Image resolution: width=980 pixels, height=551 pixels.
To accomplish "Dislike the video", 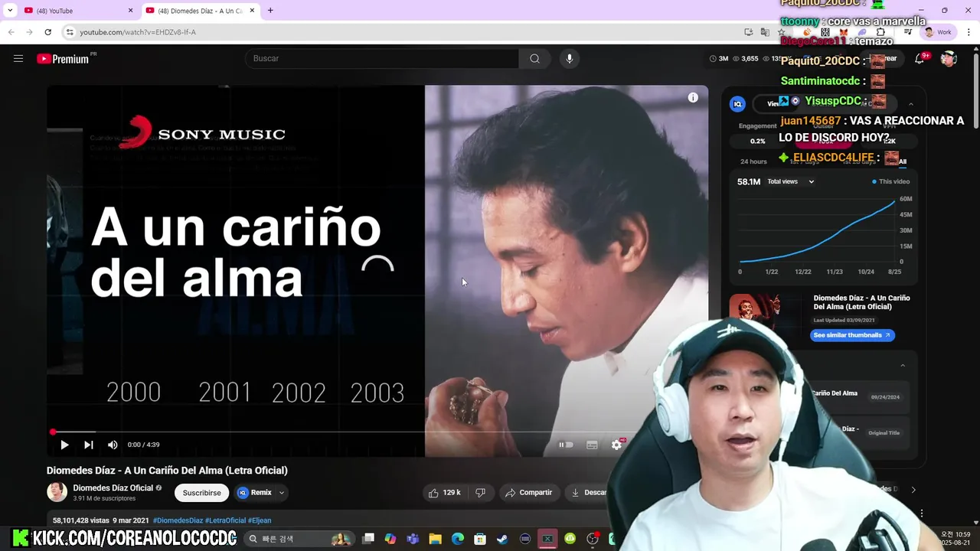I will (x=480, y=493).
